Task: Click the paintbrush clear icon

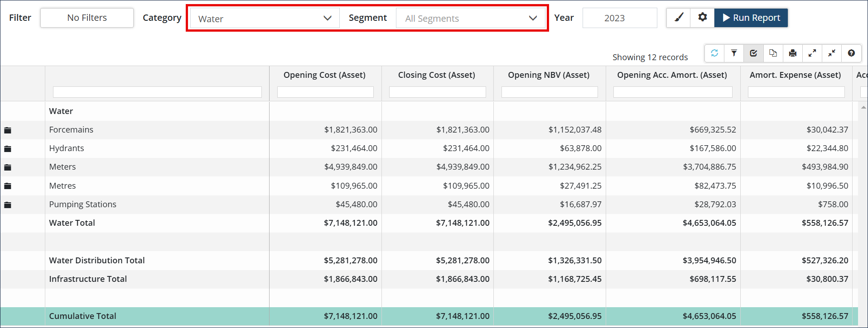Action: [x=679, y=18]
